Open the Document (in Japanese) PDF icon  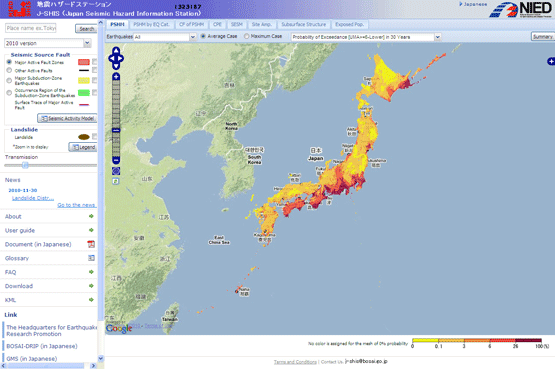tap(91, 244)
